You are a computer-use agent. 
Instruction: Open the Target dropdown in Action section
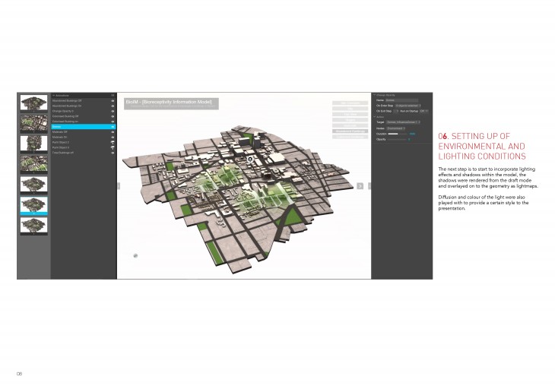pos(403,122)
